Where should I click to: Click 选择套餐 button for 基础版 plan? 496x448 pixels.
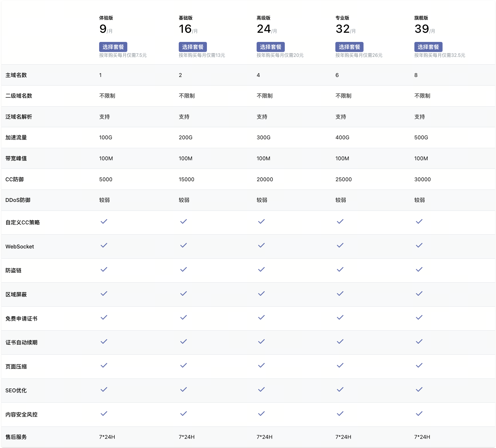[193, 47]
